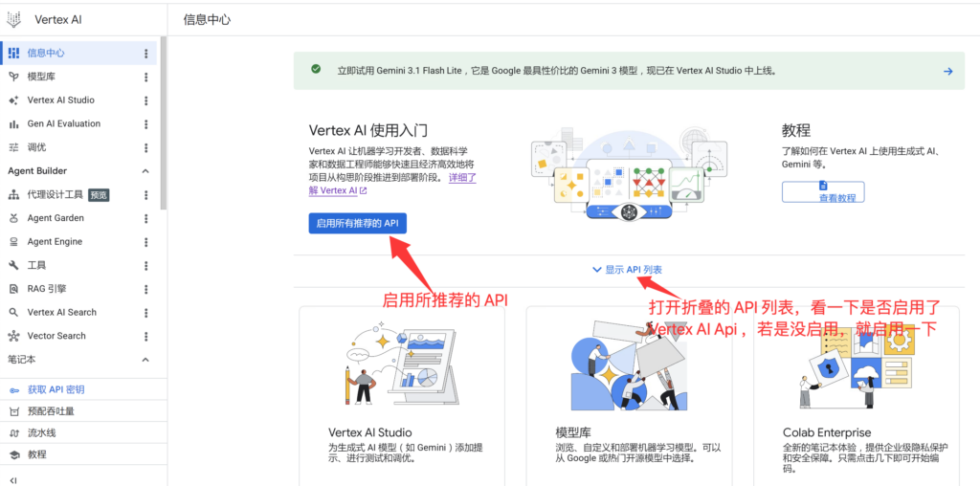Viewport: 980px width, 486px height.
Task: Click the Vector Search node icon
Action: coord(13,336)
